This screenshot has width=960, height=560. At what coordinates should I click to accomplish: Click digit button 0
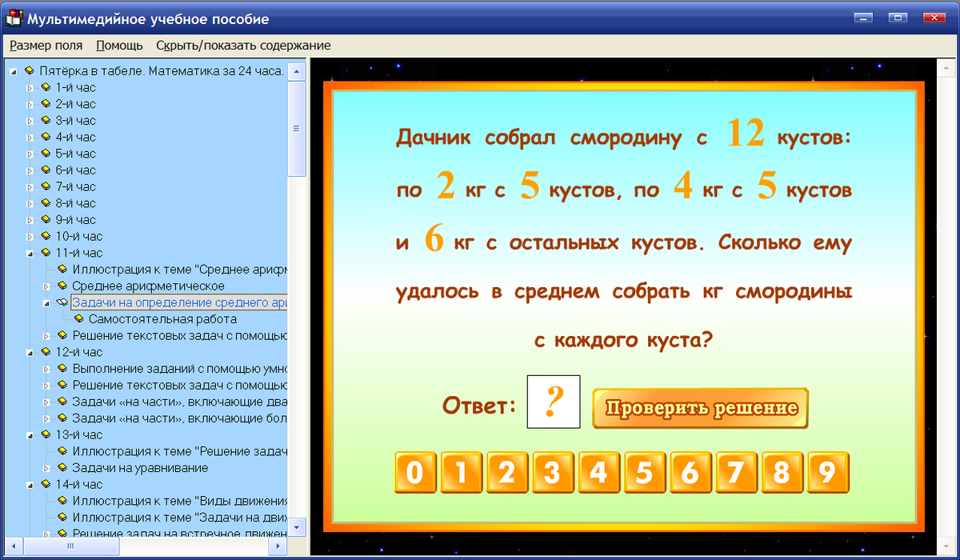click(415, 473)
